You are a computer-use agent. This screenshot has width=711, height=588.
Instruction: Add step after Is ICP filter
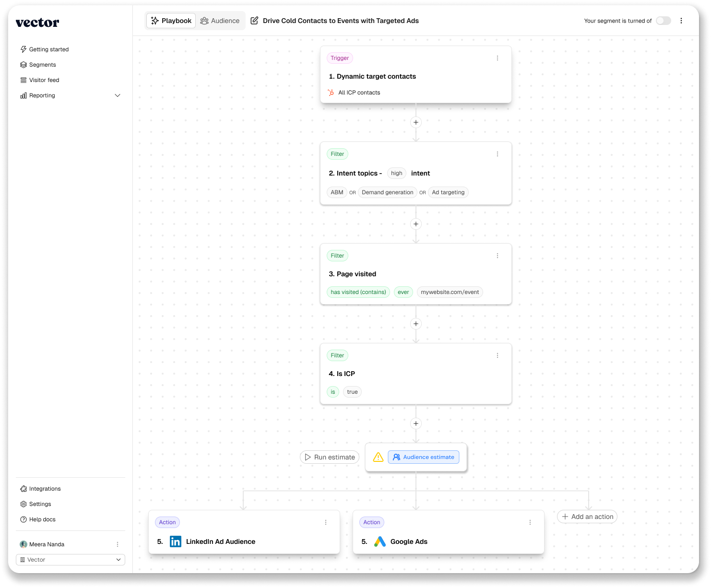(x=416, y=423)
